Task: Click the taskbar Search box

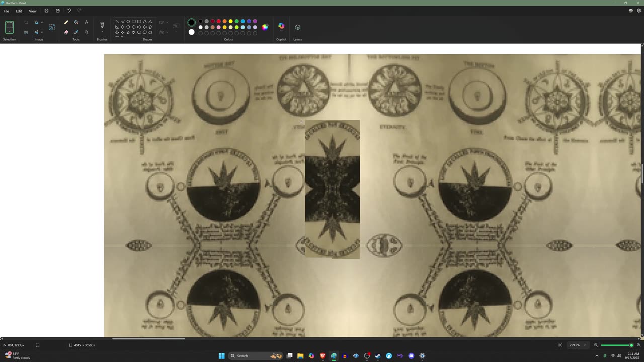Action: click(256, 356)
